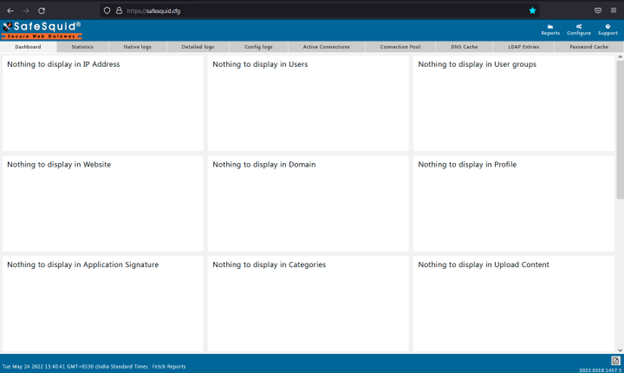
Task: Open the browser hamburger menu
Action: [613, 11]
